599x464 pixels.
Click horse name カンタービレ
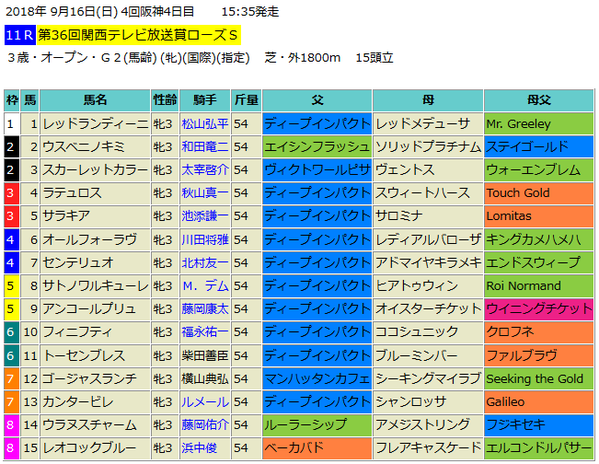click(78, 402)
